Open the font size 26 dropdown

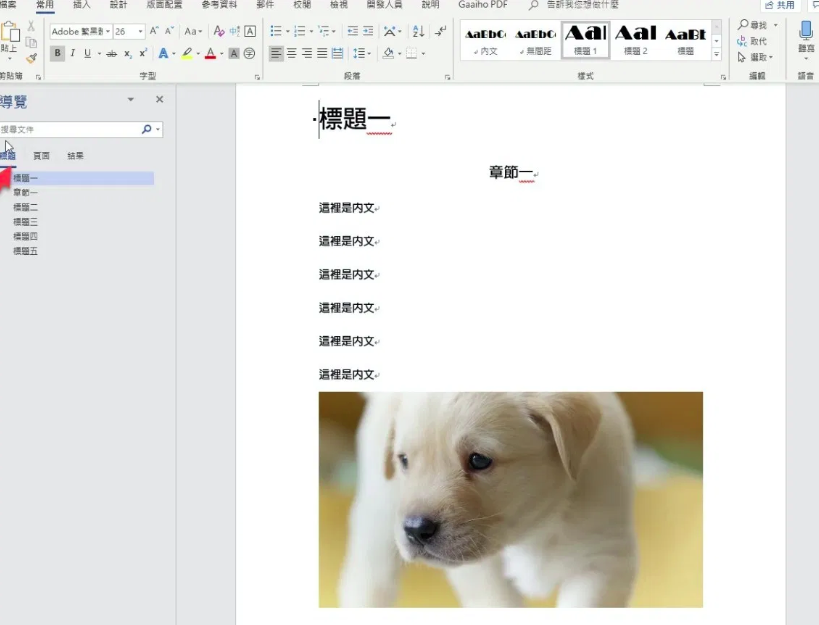click(140, 31)
